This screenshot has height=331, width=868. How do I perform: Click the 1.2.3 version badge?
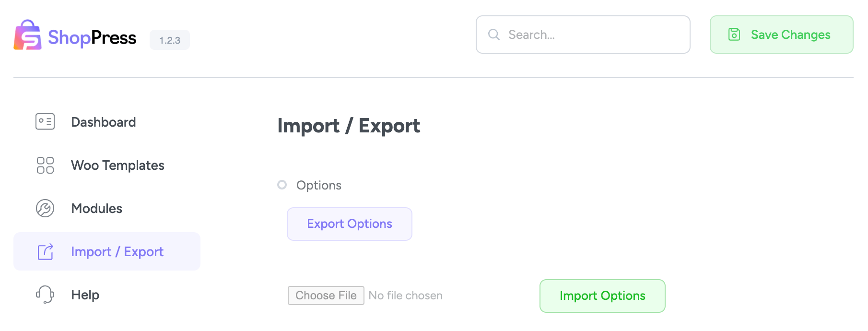click(x=170, y=40)
